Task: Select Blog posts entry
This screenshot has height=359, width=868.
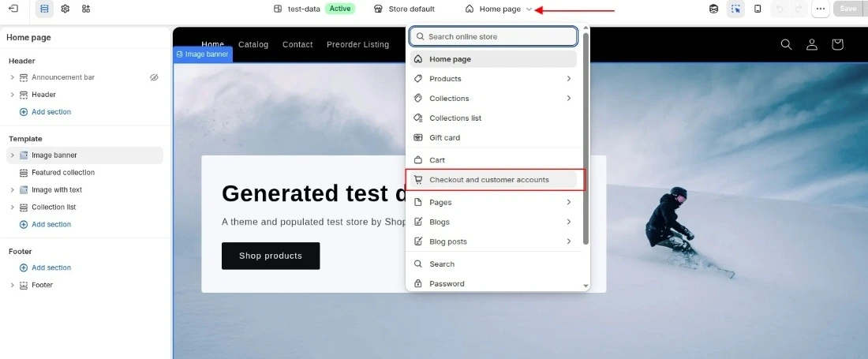Action: point(493,241)
